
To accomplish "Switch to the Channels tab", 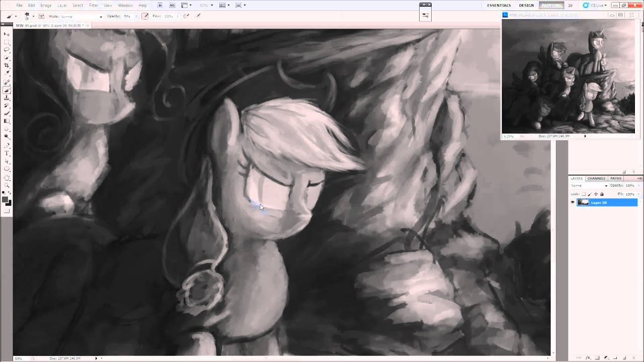I will 596,178.
